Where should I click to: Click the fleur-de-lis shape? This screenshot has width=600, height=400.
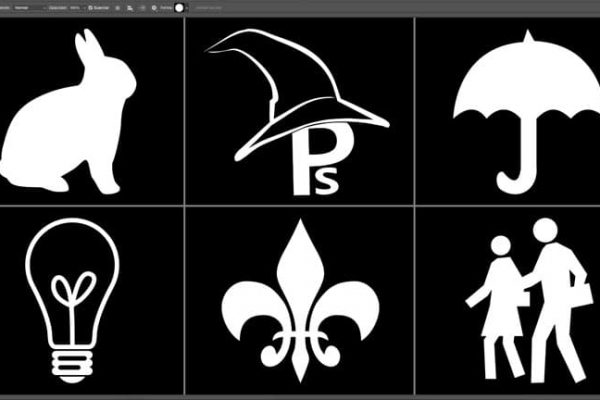[300, 300]
